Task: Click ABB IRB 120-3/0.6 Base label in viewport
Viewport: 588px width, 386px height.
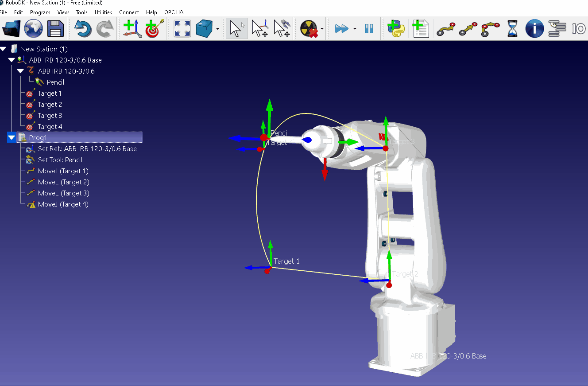Action: [x=448, y=356]
